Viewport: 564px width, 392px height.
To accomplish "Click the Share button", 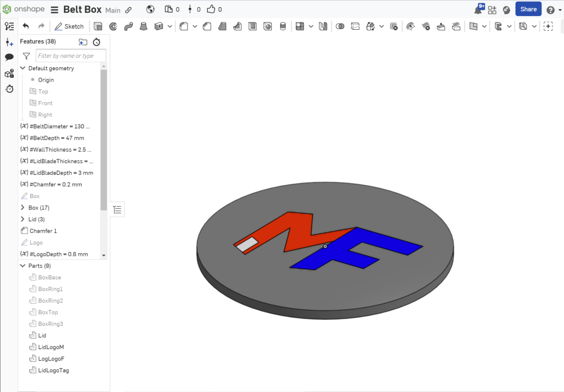I will pyautogui.click(x=528, y=9).
